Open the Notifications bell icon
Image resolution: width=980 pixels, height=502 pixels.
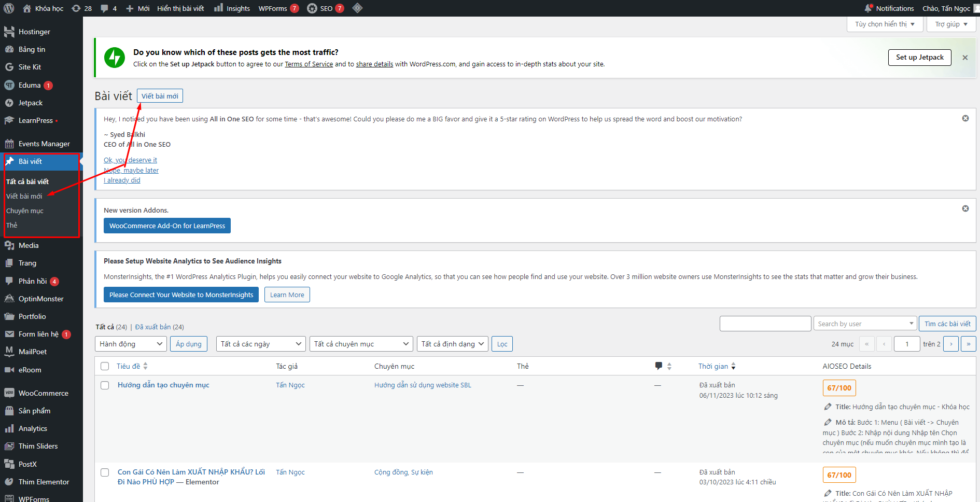[x=869, y=8]
